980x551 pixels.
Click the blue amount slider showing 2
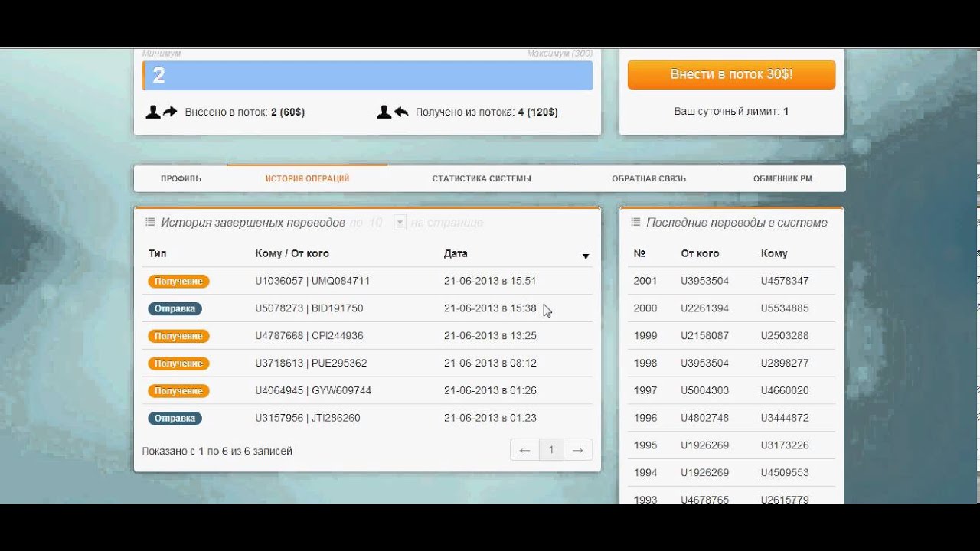[367, 76]
